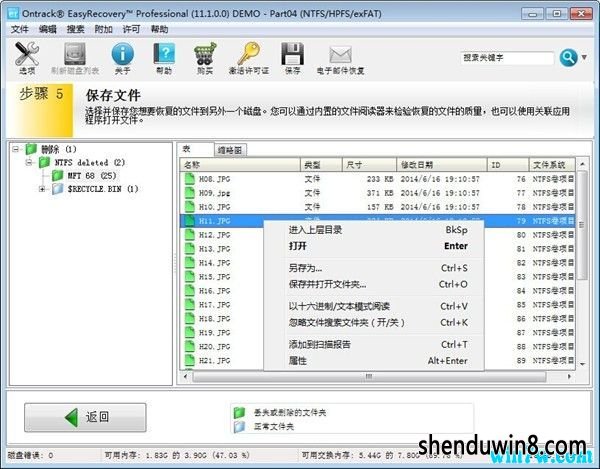This screenshot has height=469, width=600.
Task: Choose 忽略文件搜索文件夹 (开/关) menu entry
Action: [374, 322]
